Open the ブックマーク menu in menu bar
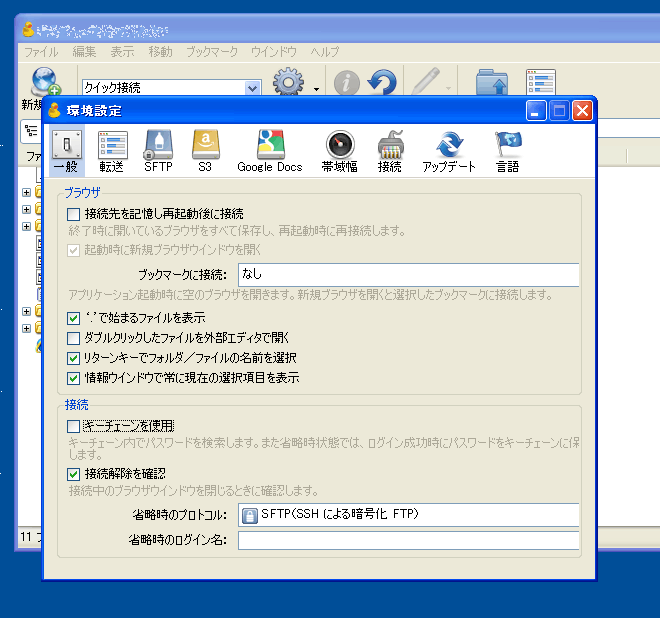This screenshot has width=660, height=618. [x=212, y=52]
